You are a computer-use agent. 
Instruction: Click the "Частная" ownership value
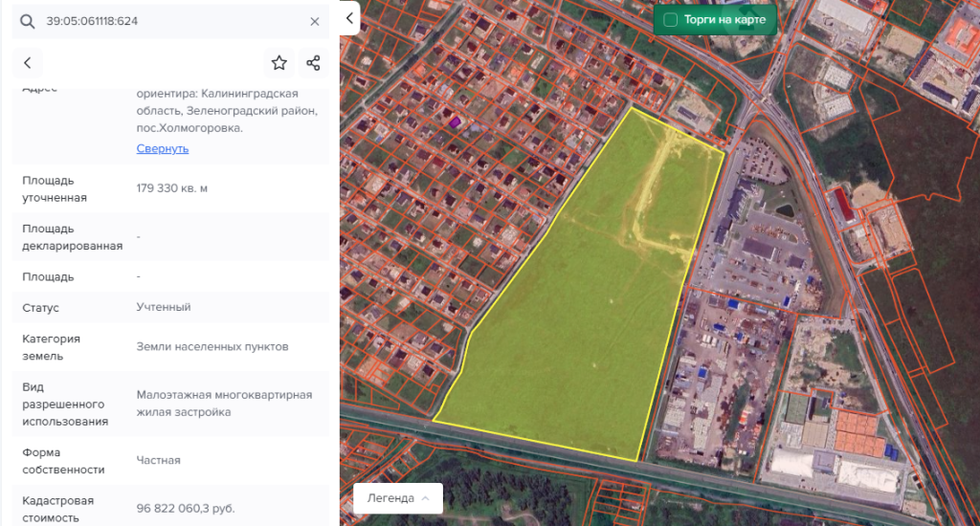coord(159,460)
